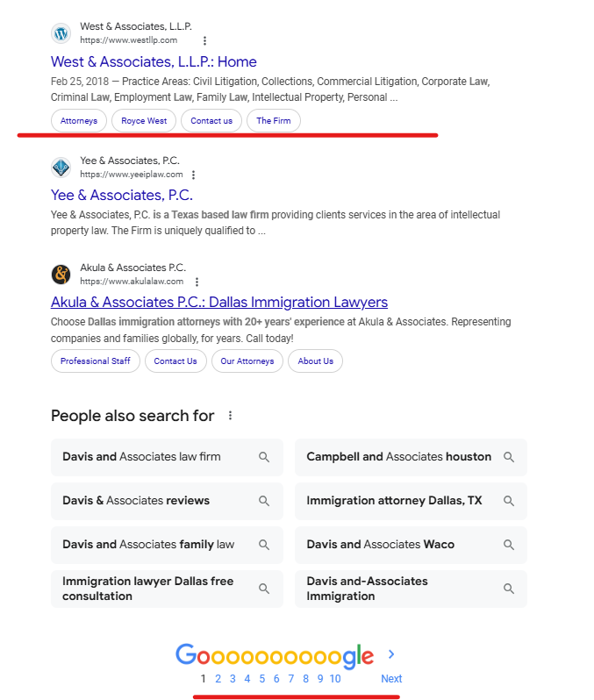The height and width of the screenshot is (700, 594).
Task: Open Akula & Associates Dallas Immigration Lawyers link
Action: click(219, 303)
